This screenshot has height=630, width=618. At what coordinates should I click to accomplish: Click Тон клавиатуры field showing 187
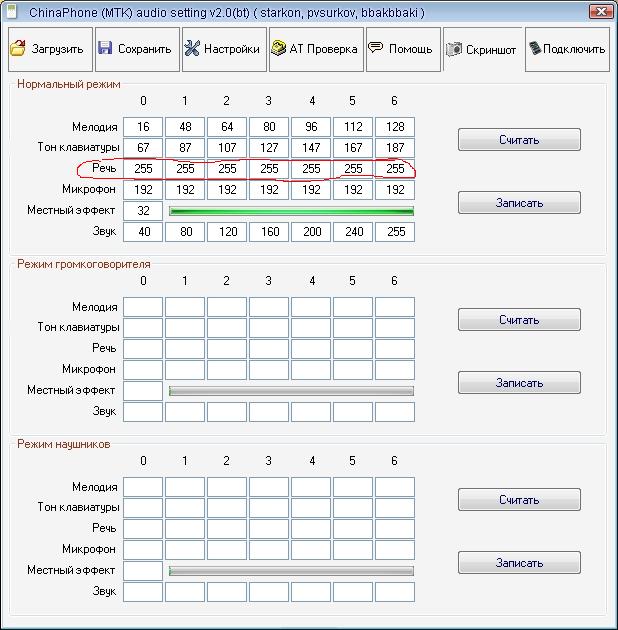pyautogui.click(x=394, y=148)
